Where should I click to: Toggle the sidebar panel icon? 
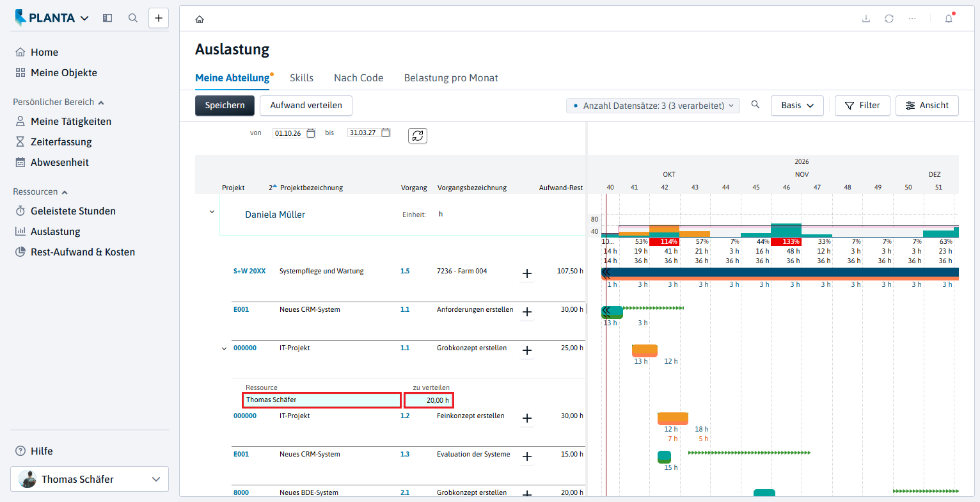(x=107, y=18)
